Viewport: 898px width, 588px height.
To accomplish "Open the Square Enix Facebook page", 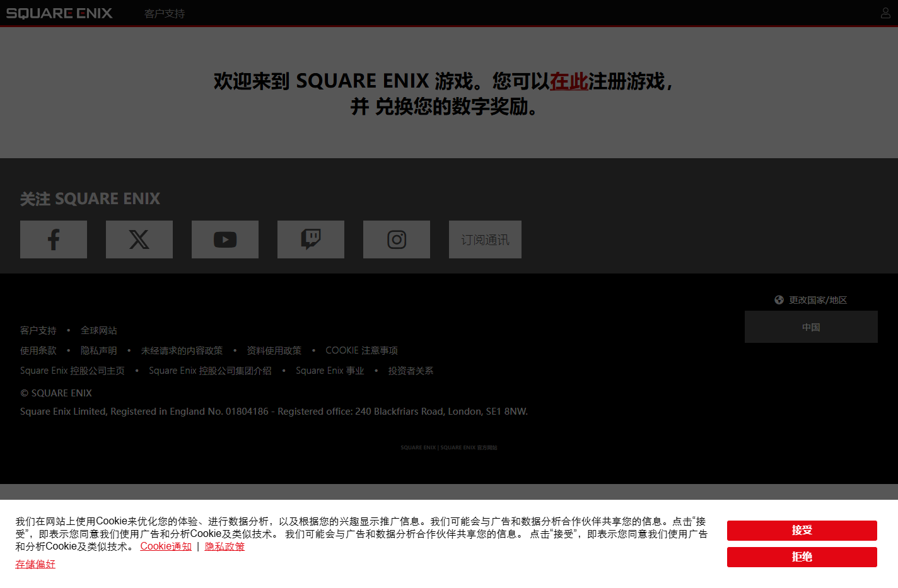I will [54, 239].
